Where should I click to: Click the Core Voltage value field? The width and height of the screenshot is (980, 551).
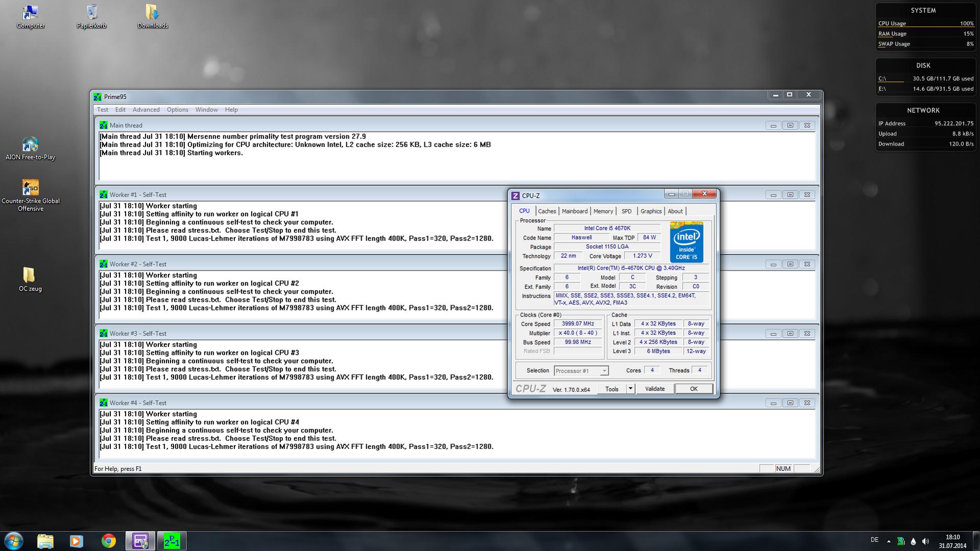(642, 256)
